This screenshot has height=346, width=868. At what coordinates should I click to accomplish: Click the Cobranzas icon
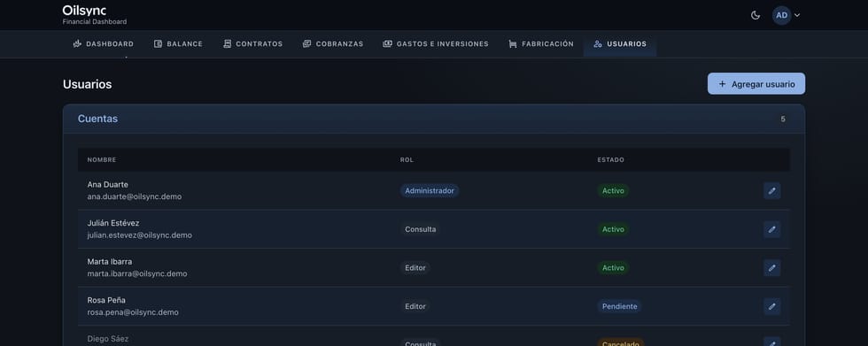[306, 44]
